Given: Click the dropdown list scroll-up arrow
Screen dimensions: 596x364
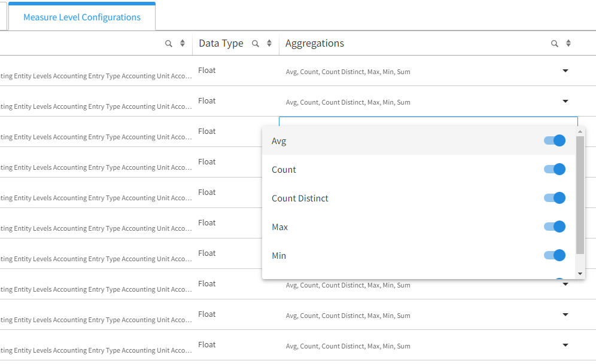Looking at the screenshot, I should click(580, 131).
